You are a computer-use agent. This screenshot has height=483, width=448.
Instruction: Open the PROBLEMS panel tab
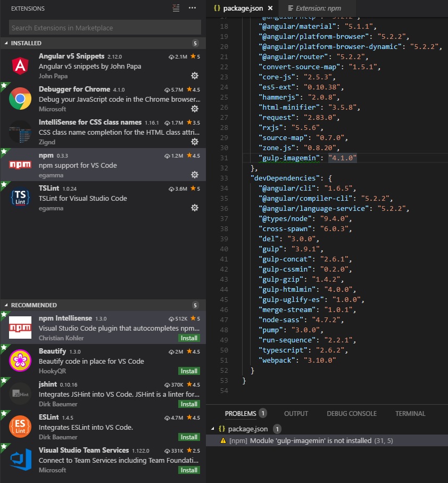pyautogui.click(x=240, y=413)
